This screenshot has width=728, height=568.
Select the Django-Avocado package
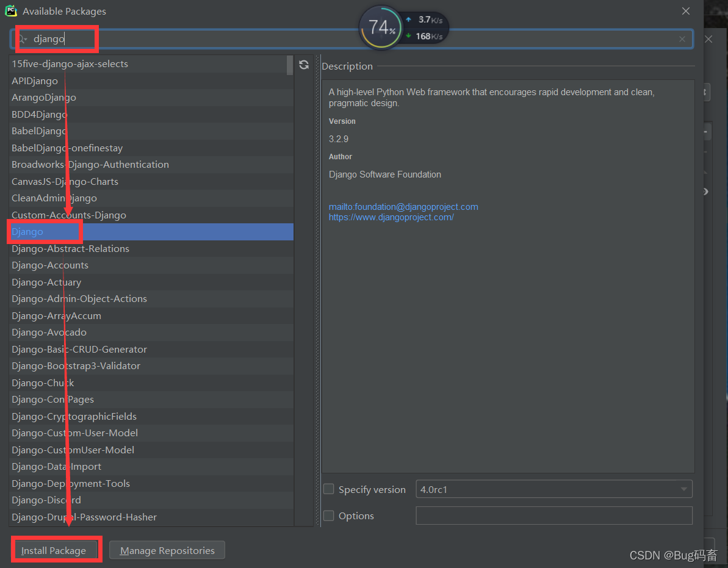(x=151, y=333)
